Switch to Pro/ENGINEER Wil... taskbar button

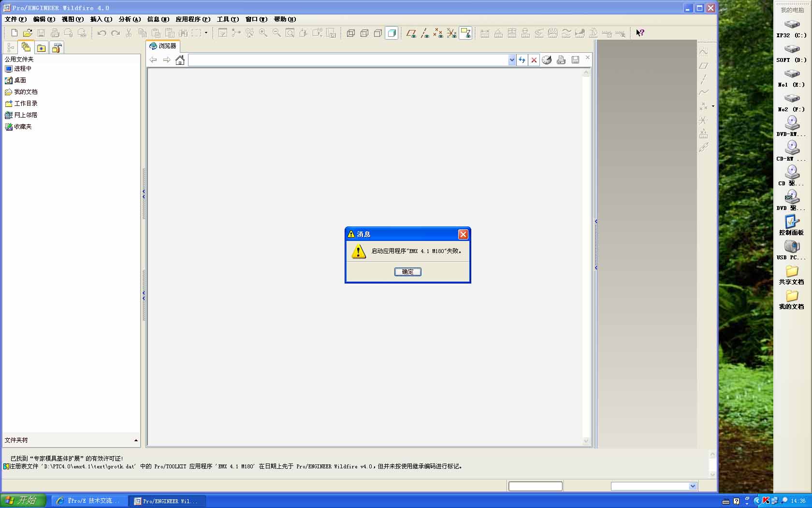click(x=167, y=501)
